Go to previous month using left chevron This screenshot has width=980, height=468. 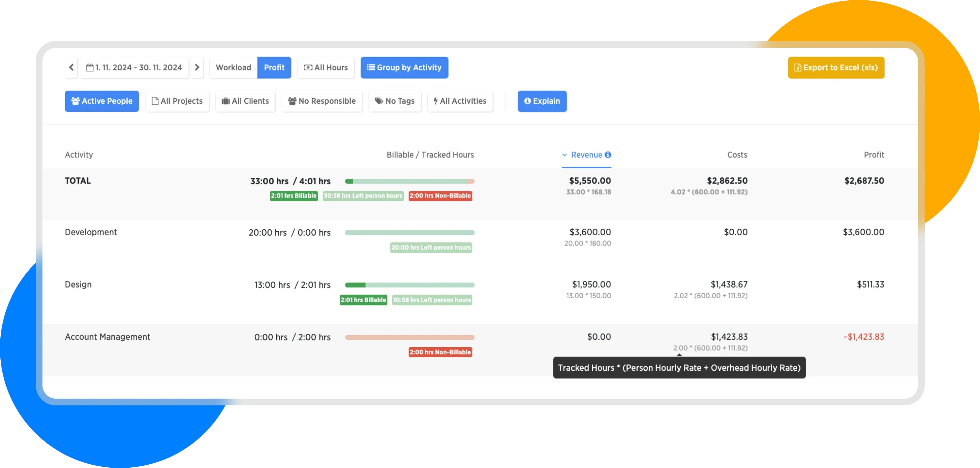[71, 68]
